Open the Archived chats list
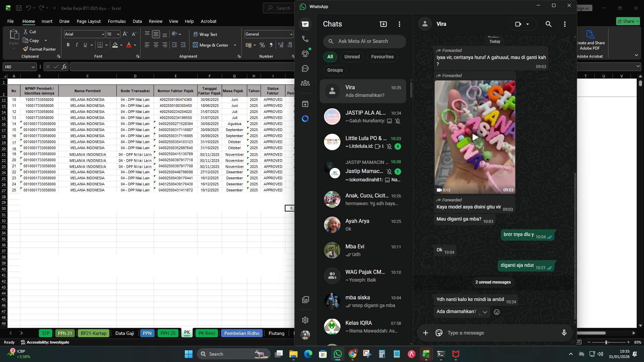The width and height of the screenshot is (644, 362). click(x=305, y=104)
